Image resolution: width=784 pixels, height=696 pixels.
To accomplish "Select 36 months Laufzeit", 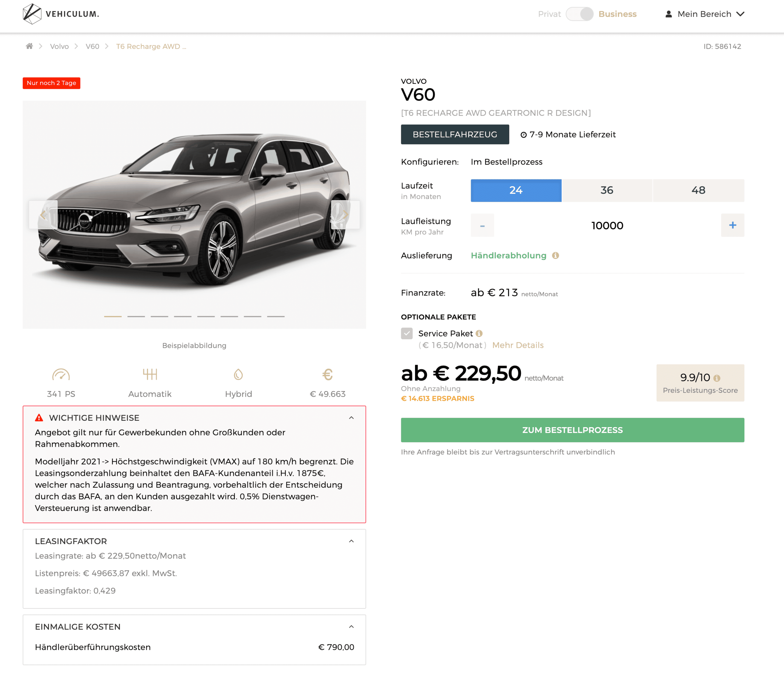I will point(607,190).
